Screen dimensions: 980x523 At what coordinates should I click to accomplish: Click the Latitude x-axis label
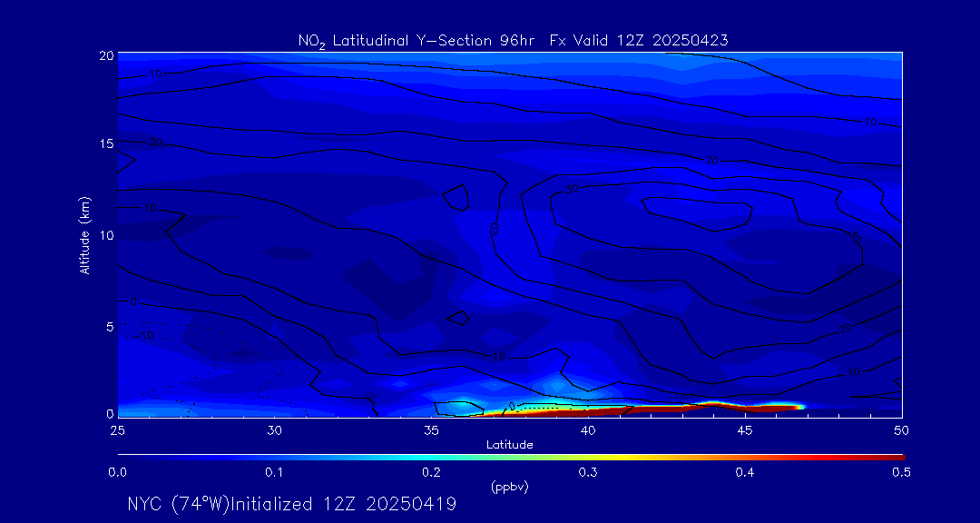[510, 445]
